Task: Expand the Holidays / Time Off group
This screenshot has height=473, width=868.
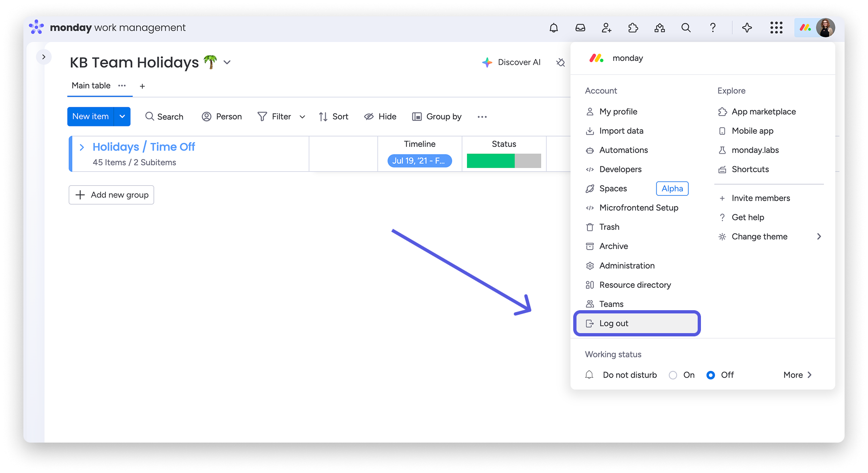Action: [x=81, y=147]
